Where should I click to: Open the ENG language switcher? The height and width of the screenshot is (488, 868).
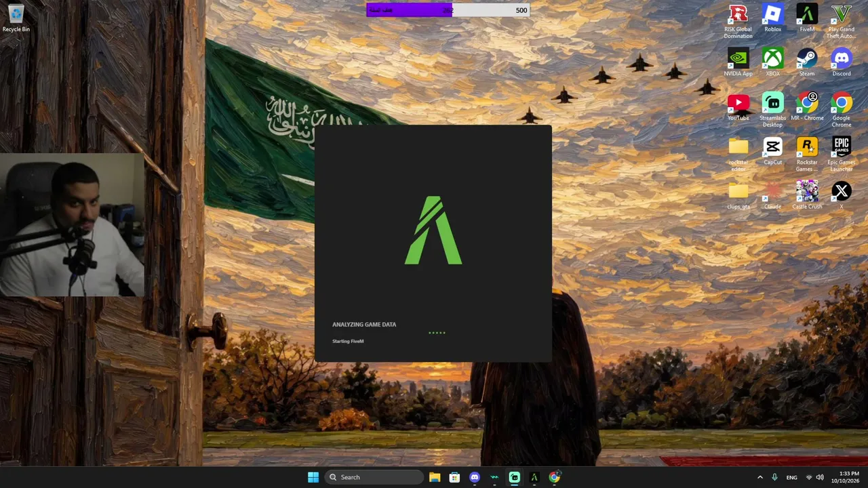791,477
